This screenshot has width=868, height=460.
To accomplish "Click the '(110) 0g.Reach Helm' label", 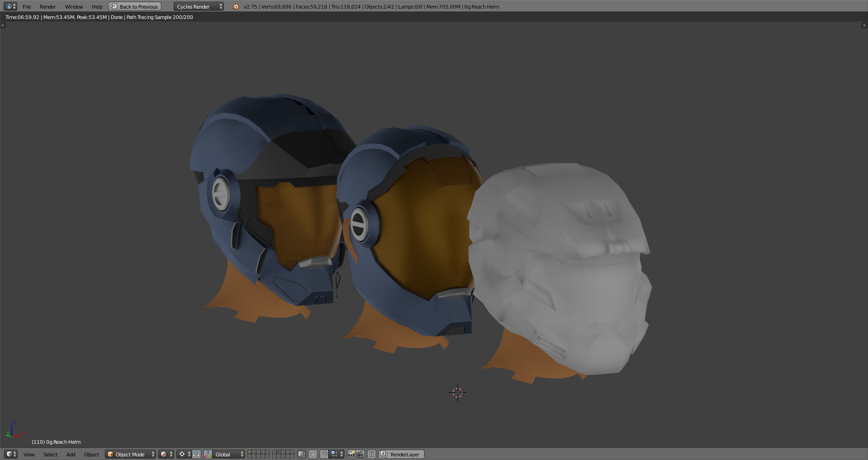I will click(x=56, y=442).
